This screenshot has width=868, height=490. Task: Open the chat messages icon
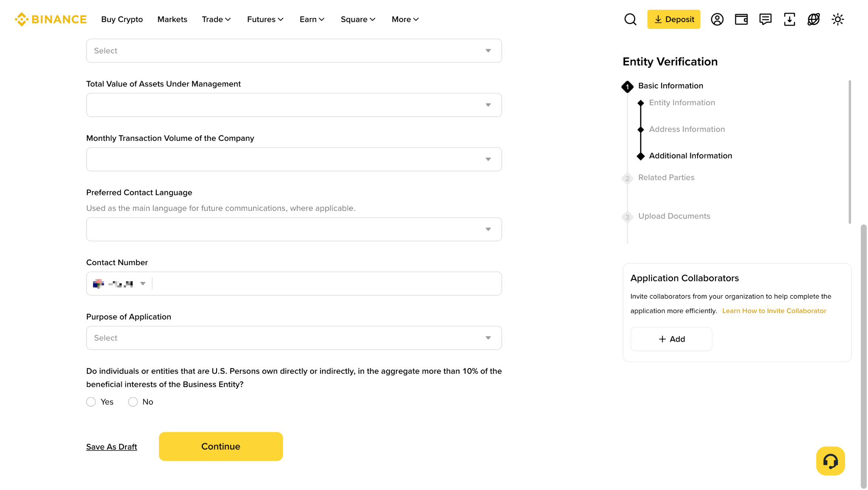coord(765,19)
